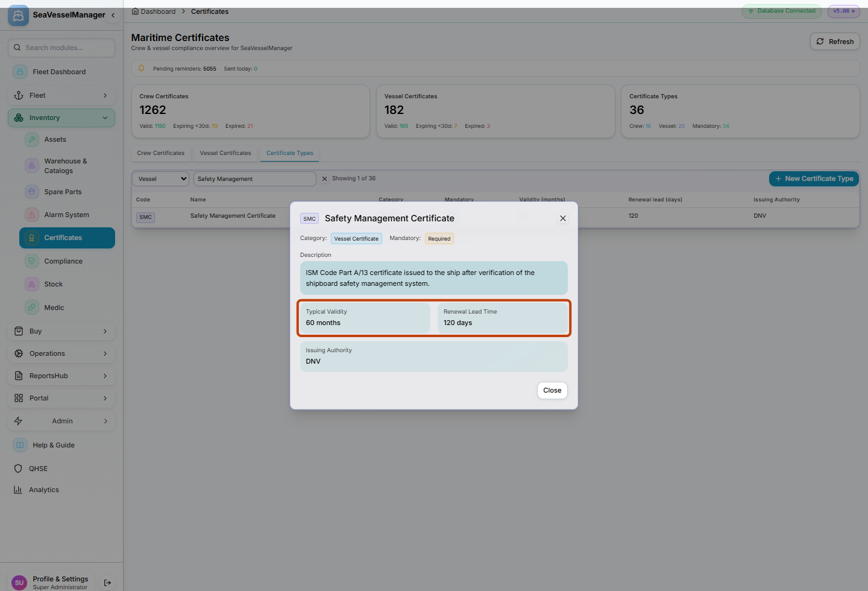868x591 pixels.
Task: Click the ReportsHub document icon
Action: pyautogui.click(x=19, y=376)
